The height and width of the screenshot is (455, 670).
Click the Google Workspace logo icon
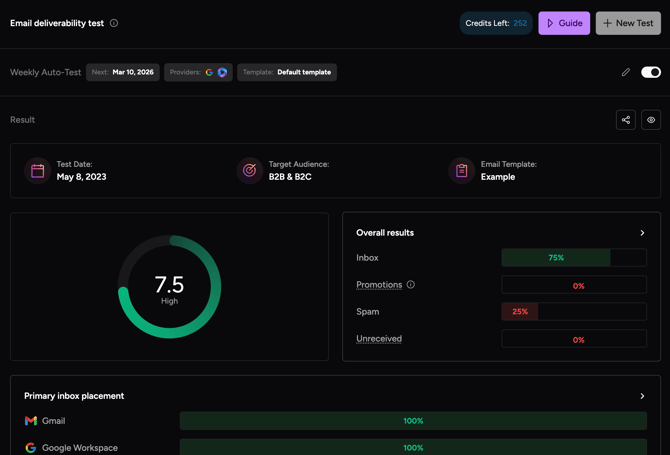pyautogui.click(x=31, y=448)
